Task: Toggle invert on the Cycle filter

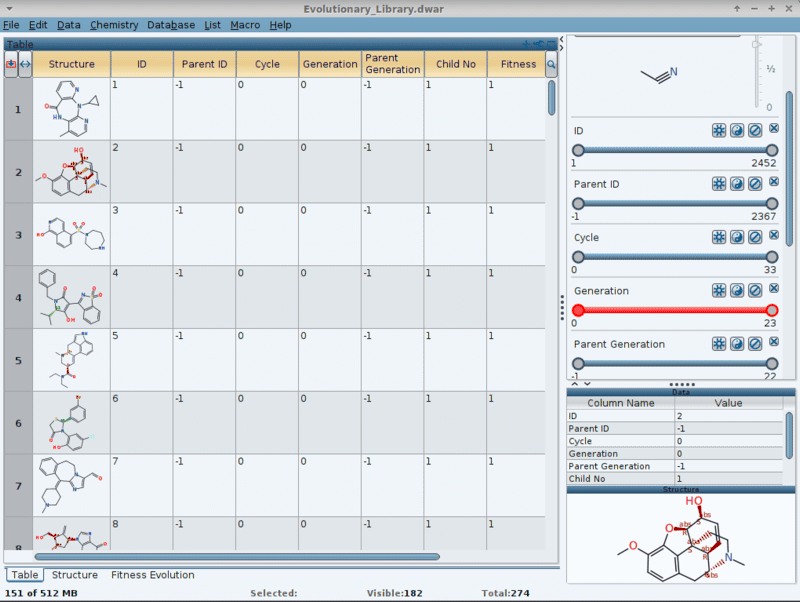Action: point(737,237)
